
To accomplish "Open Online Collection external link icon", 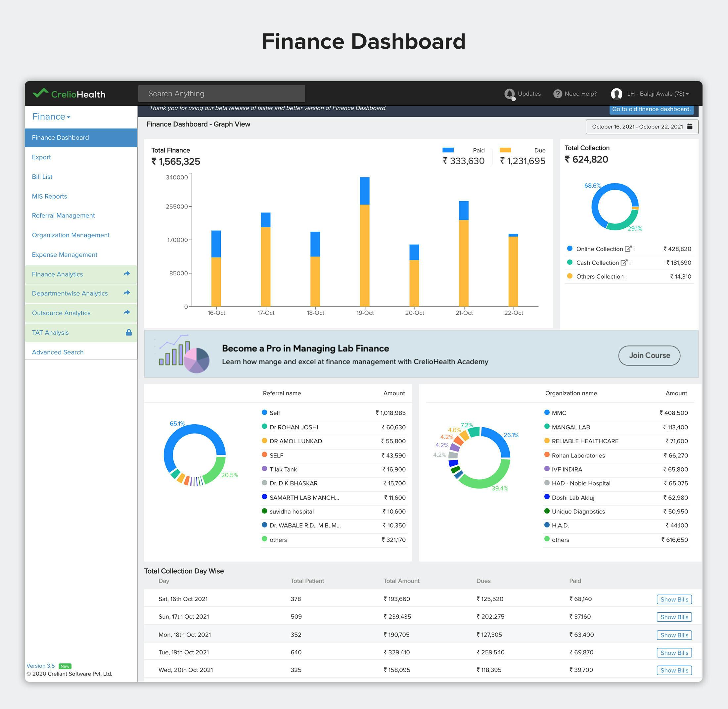I will (628, 249).
